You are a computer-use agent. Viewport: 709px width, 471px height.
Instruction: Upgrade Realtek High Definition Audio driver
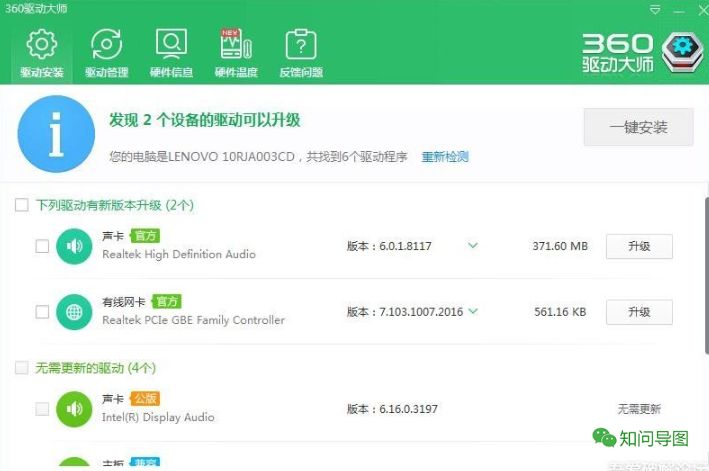(x=639, y=246)
